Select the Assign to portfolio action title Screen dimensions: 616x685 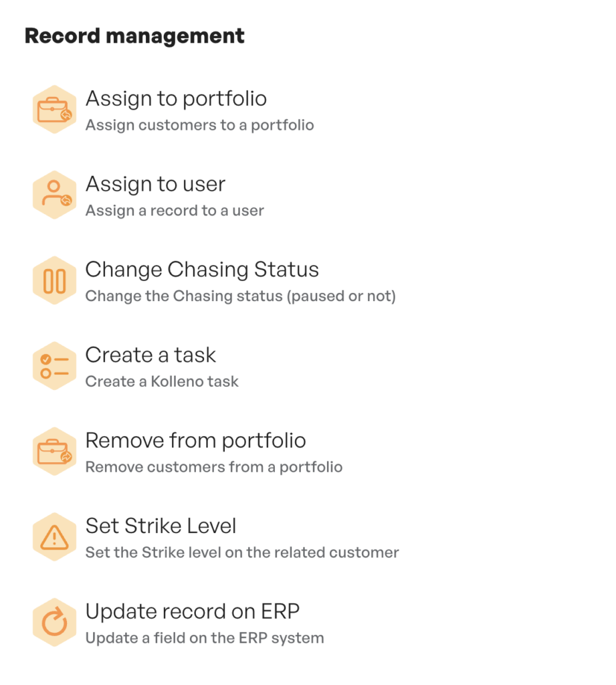(x=176, y=99)
